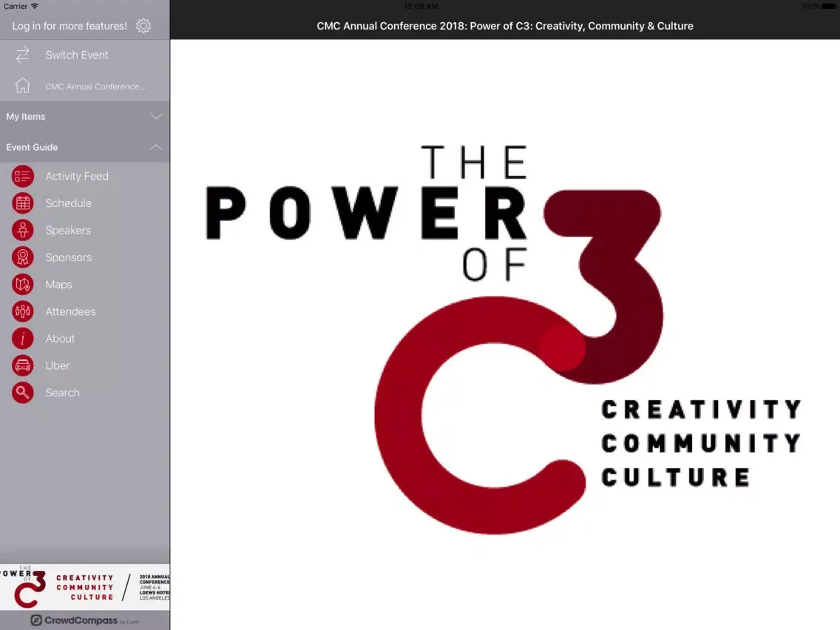Click the home icon for CMC Annual Conference
This screenshot has width=840, height=630.
[22, 86]
